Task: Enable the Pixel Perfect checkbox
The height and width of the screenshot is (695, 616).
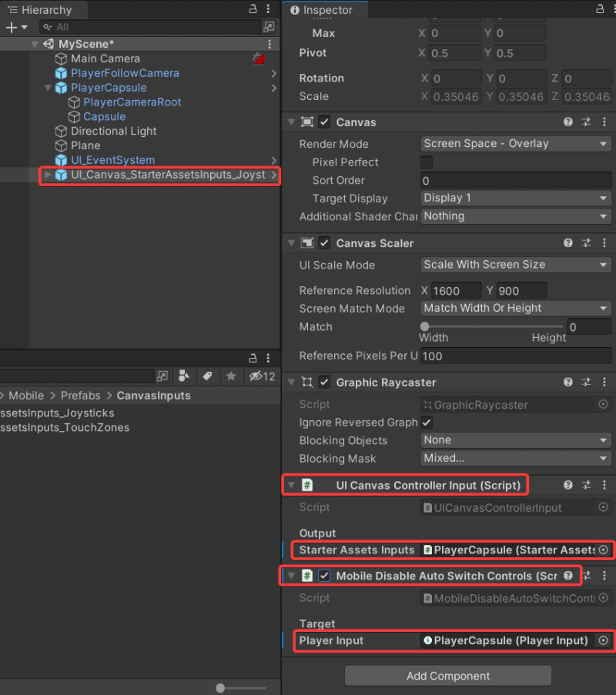Action: [x=427, y=162]
